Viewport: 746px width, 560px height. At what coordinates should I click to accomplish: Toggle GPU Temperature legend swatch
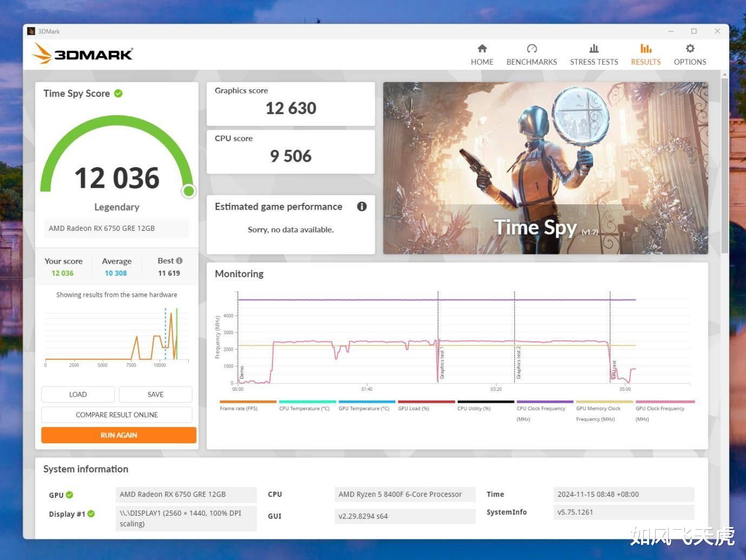click(367, 402)
